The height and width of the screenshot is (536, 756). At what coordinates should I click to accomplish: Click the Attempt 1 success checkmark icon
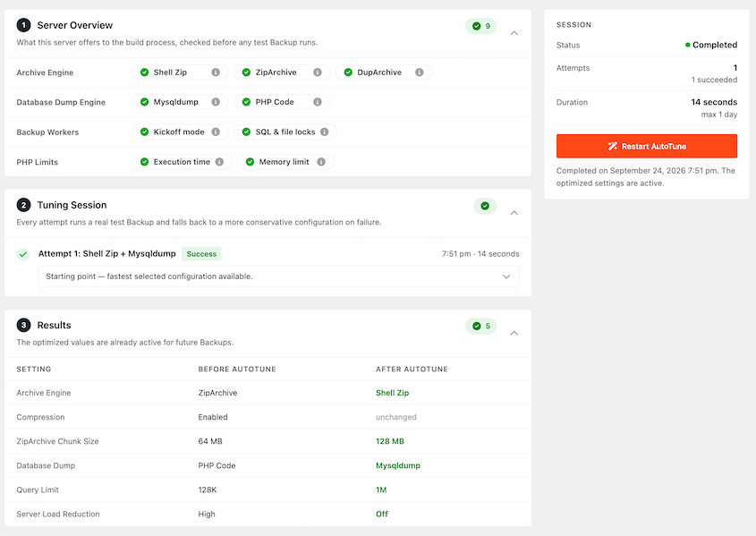pyautogui.click(x=23, y=254)
